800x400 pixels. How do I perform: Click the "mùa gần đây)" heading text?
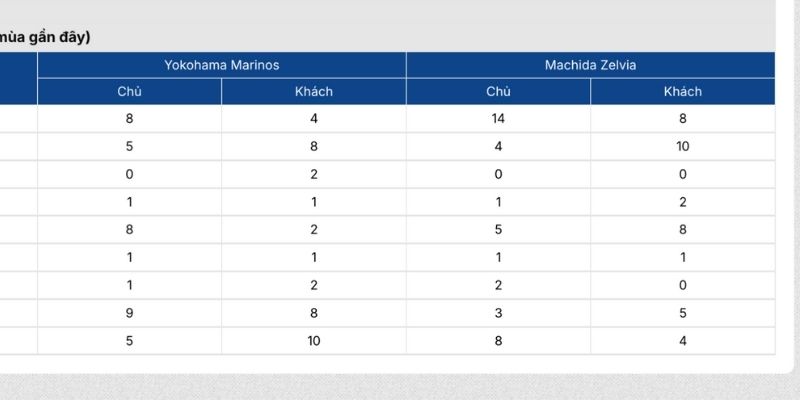pyautogui.click(x=46, y=37)
